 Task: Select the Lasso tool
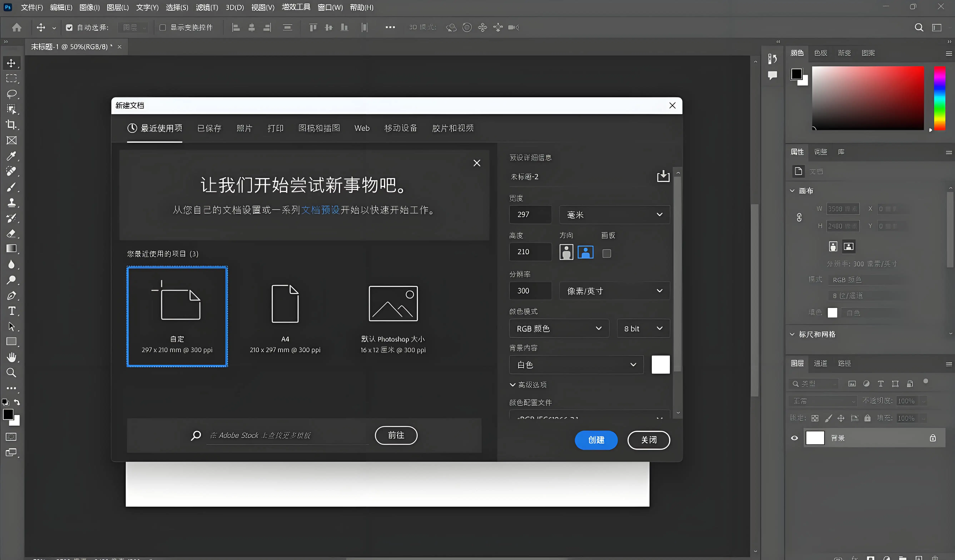coord(11,94)
